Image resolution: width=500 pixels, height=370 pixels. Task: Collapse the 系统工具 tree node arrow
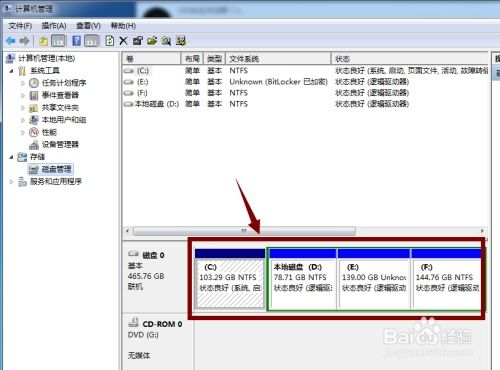coord(11,71)
